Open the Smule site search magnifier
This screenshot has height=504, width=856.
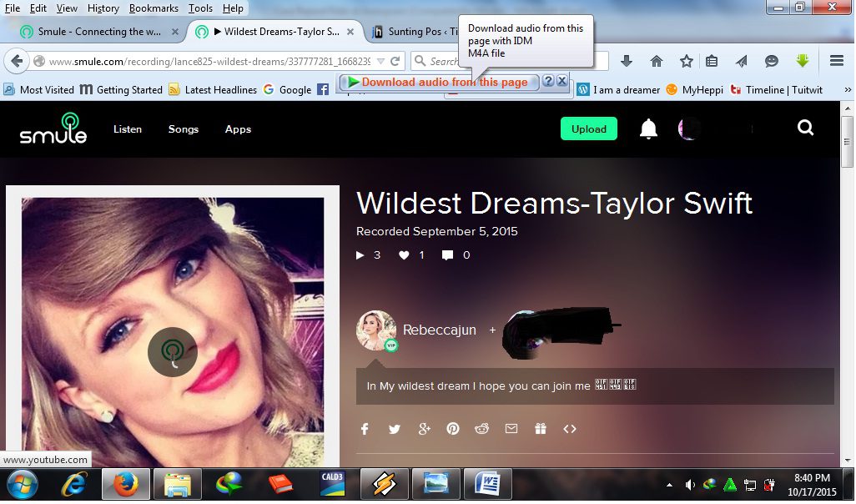(805, 128)
